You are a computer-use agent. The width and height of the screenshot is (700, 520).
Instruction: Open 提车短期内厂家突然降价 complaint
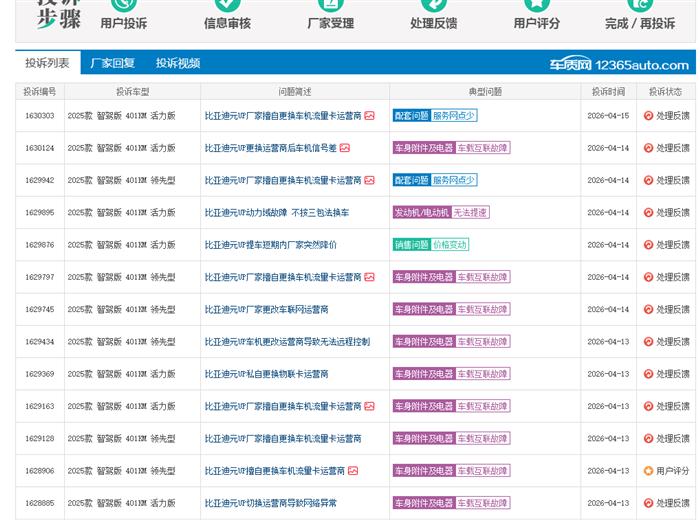[271, 245]
